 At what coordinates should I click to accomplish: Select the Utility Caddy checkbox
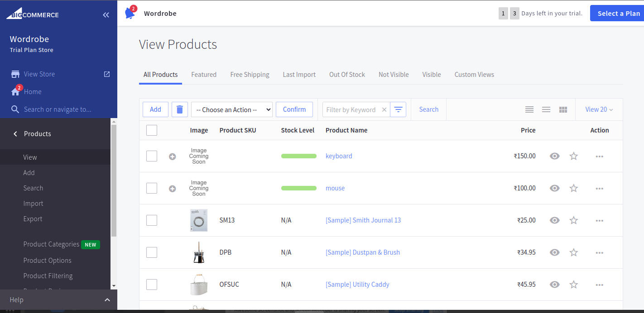pos(152,285)
